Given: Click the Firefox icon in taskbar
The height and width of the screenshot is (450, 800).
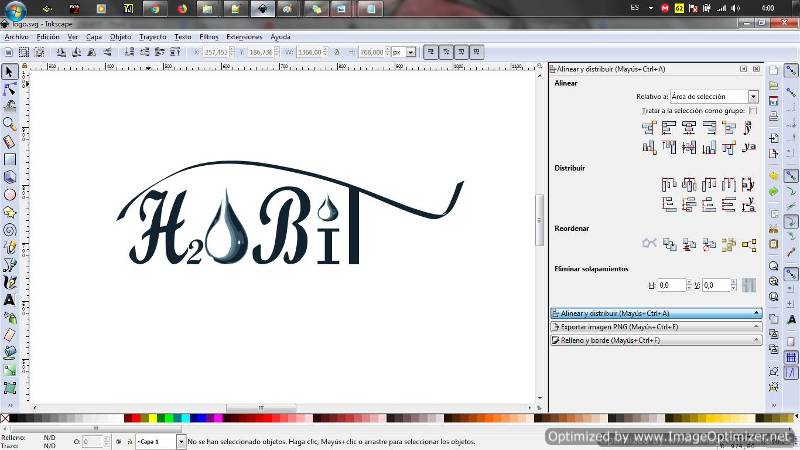Looking at the screenshot, I should [182, 9].
